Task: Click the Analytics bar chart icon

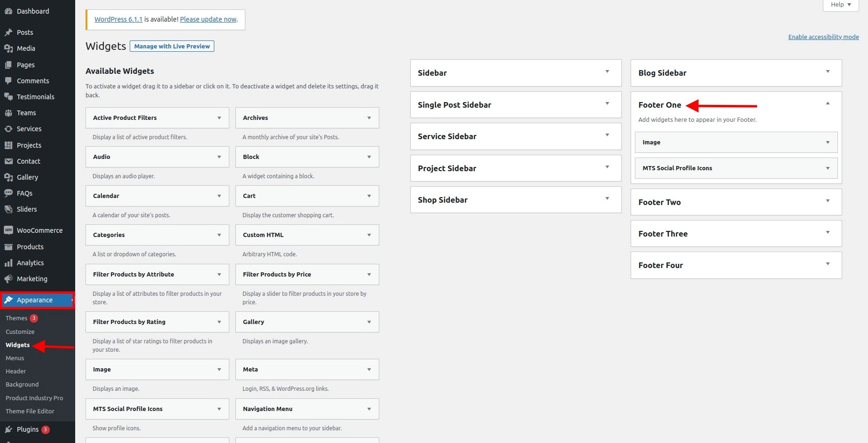Action: pyautogui.click(x=8, y=263)
